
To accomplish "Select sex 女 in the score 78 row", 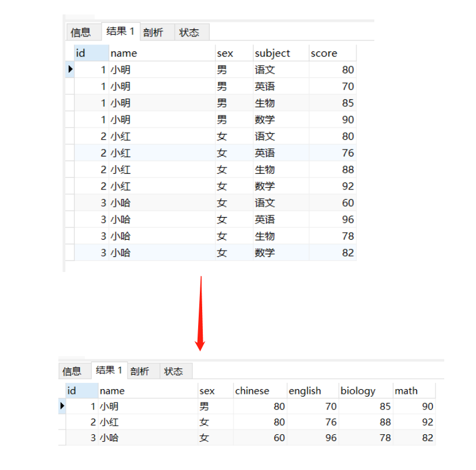I will tap(235, 236).
